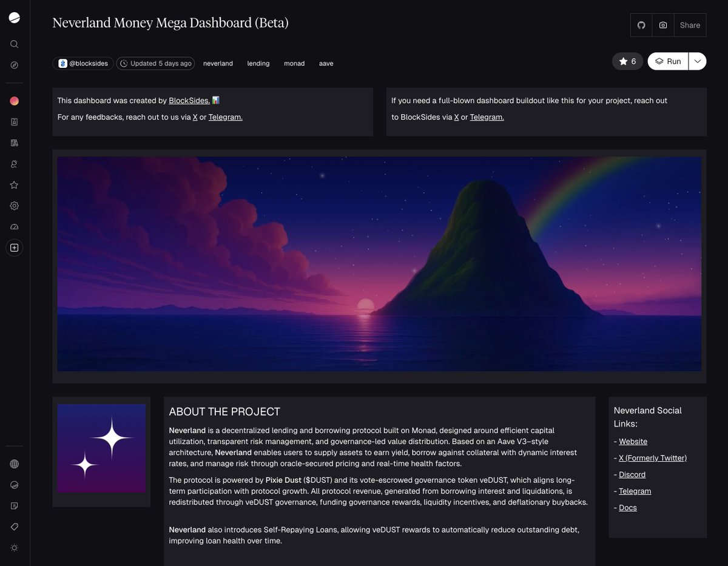Click the ABOUT THE PROJECT heading
Image resolution: width=728 pixels, height=566 pixels.
(224, 412)
